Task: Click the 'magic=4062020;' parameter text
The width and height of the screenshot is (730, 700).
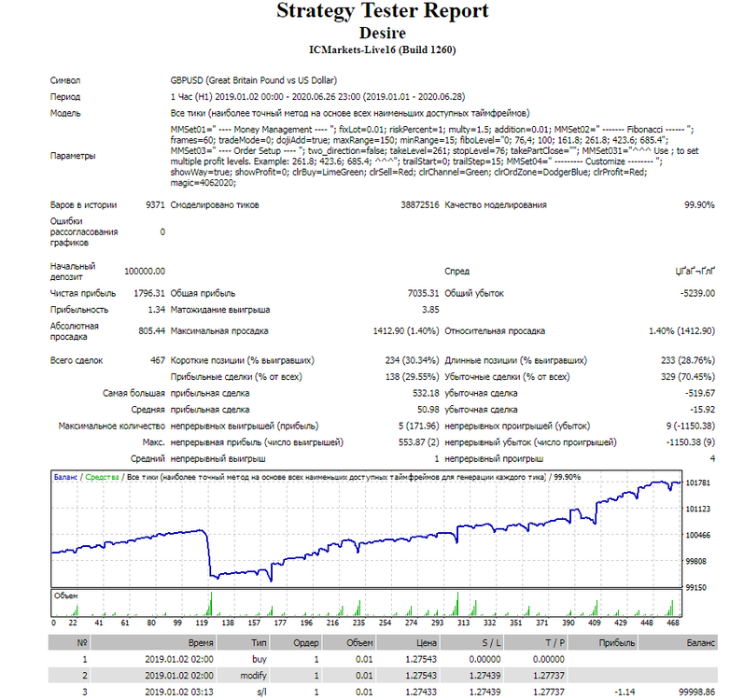Action: (204, 183)
